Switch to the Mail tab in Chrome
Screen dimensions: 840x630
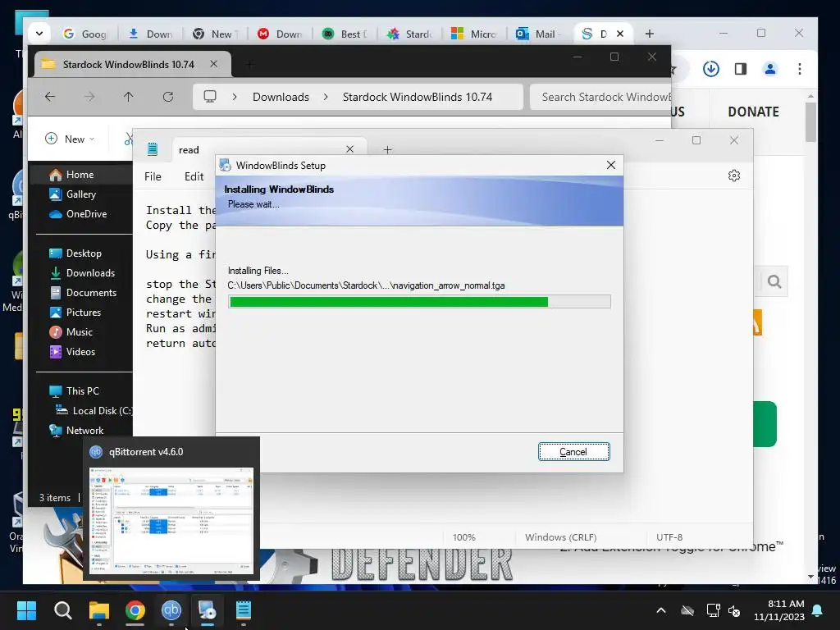click(x=539, y=34)
